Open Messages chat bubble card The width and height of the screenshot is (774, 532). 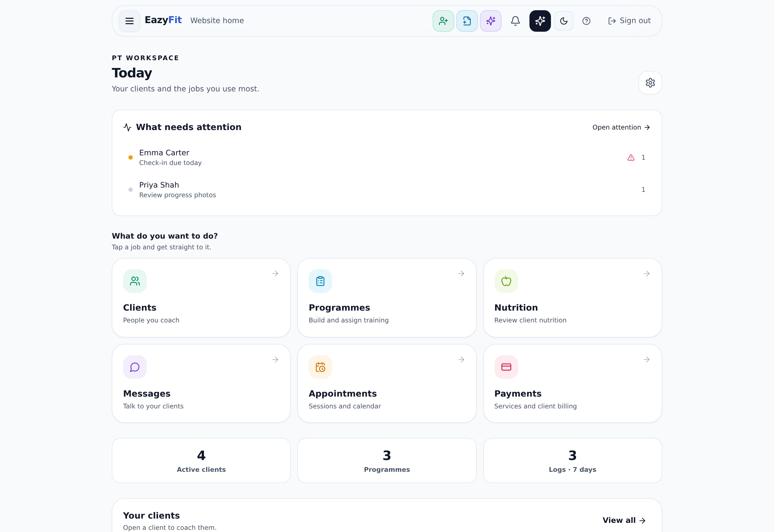pos(201,384)
